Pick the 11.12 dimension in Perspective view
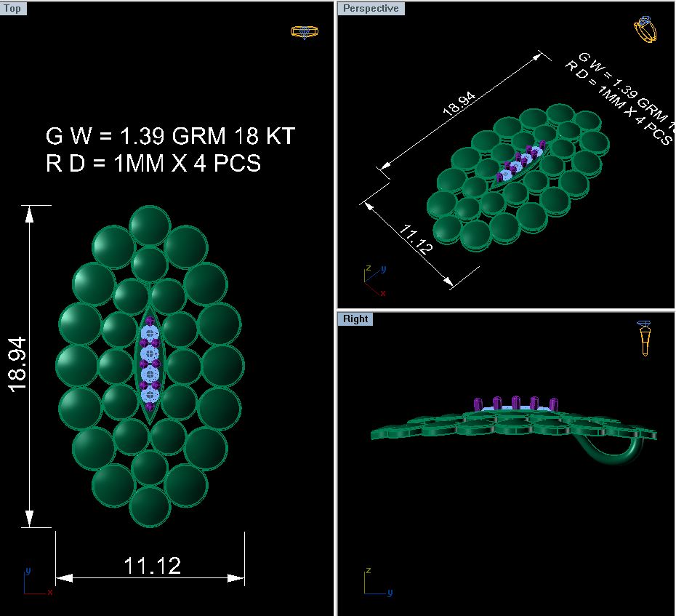This screenshot has height=616, width=676. pyautogui.click(x=415, y=239)
